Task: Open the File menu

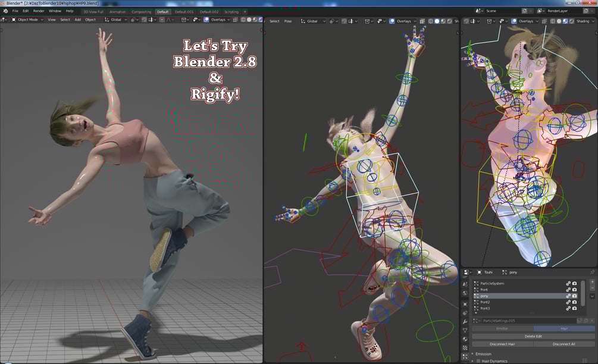Action: [x=15, y=11]
